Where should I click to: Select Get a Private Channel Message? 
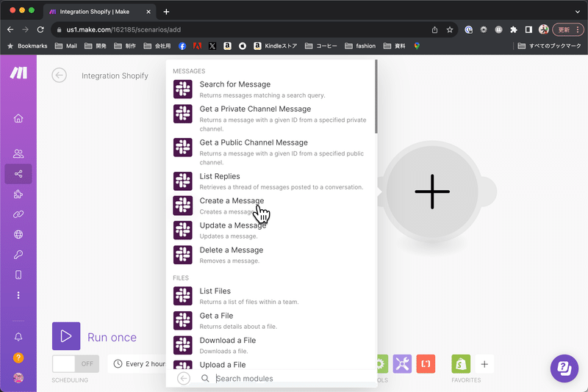pyautogui.click(x=270, y=118)
